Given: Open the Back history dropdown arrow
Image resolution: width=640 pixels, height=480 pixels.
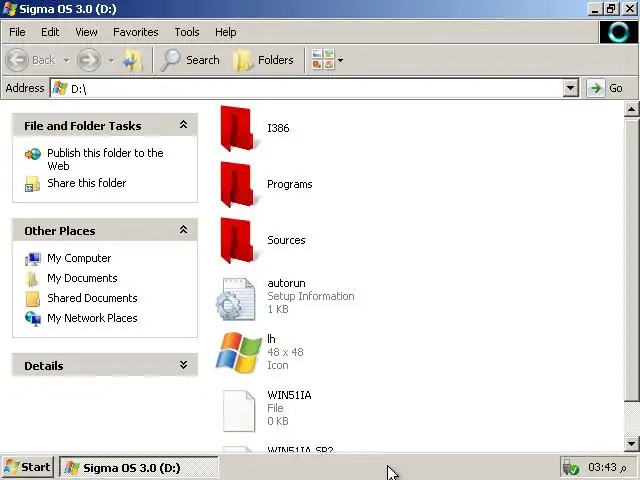Looking at the screenshot, I should pos(66,60).
